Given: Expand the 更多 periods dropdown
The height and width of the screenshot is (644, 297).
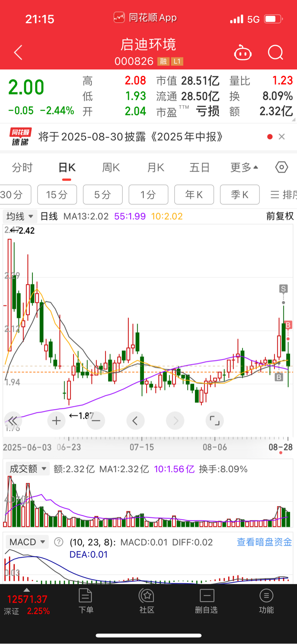Looking at the screenshot, I should pyautogui.click(x=244, y=168).
